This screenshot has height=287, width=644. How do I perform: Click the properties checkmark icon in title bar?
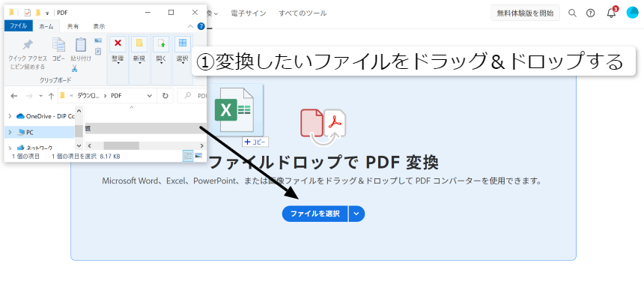pyautogui.click(x=28, y=13)
